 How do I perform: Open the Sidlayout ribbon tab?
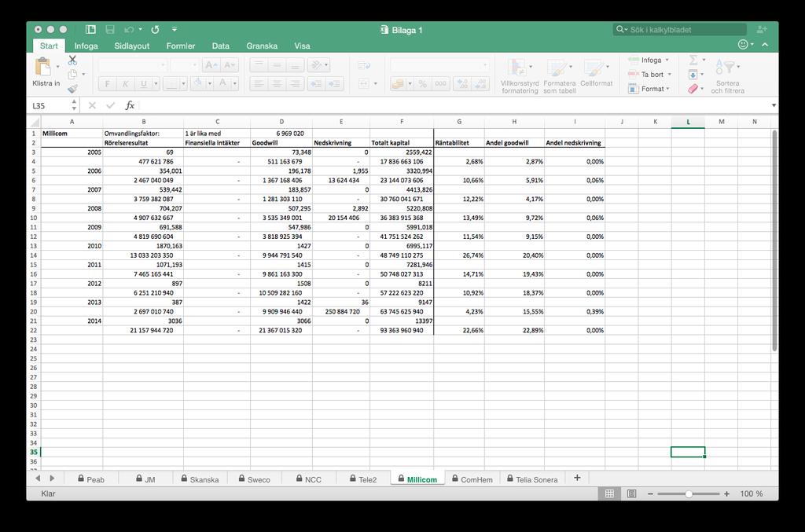(131, 46)
